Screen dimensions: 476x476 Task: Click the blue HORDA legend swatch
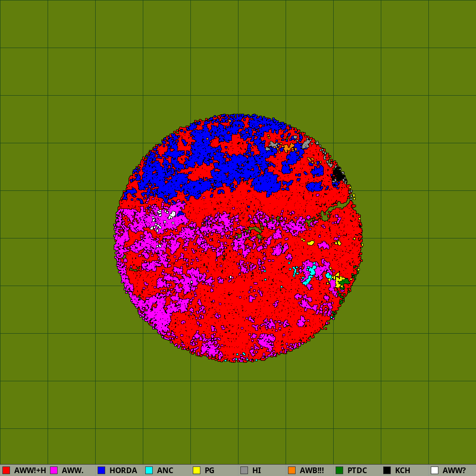pos(101,470)
